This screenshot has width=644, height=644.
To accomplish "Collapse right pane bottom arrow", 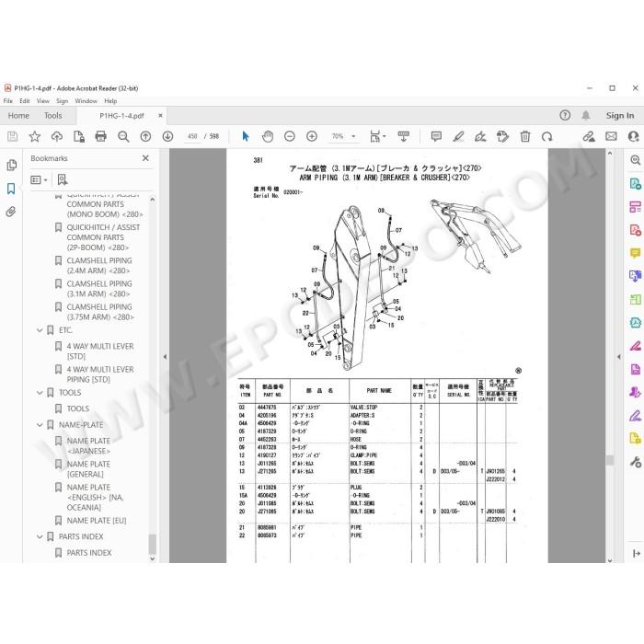I will (637, 553).
